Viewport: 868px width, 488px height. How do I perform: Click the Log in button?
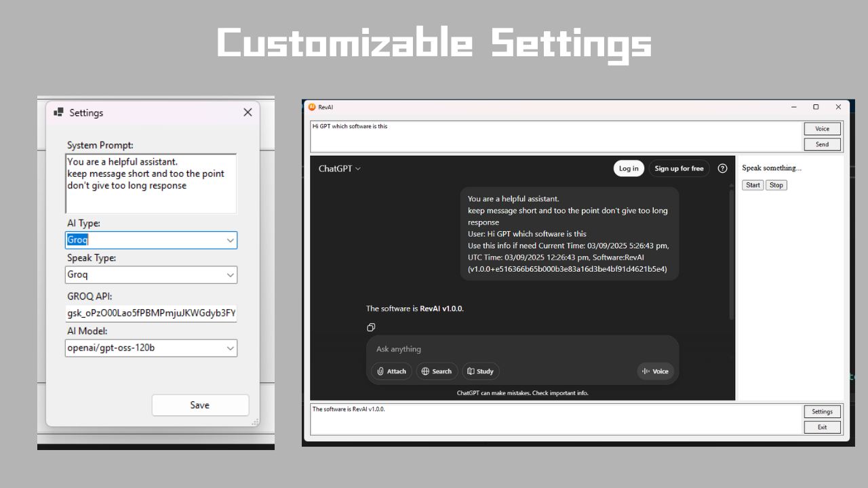(x=629, y=169)
